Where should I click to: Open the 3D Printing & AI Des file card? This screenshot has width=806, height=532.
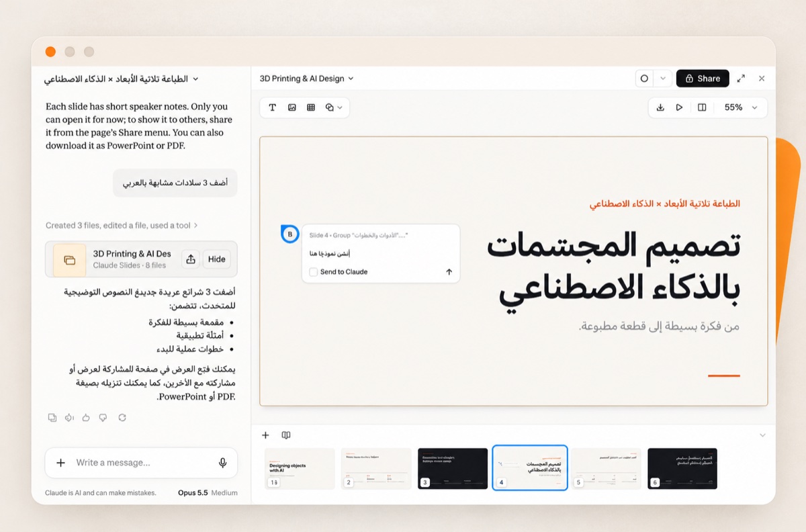point(141,259)
